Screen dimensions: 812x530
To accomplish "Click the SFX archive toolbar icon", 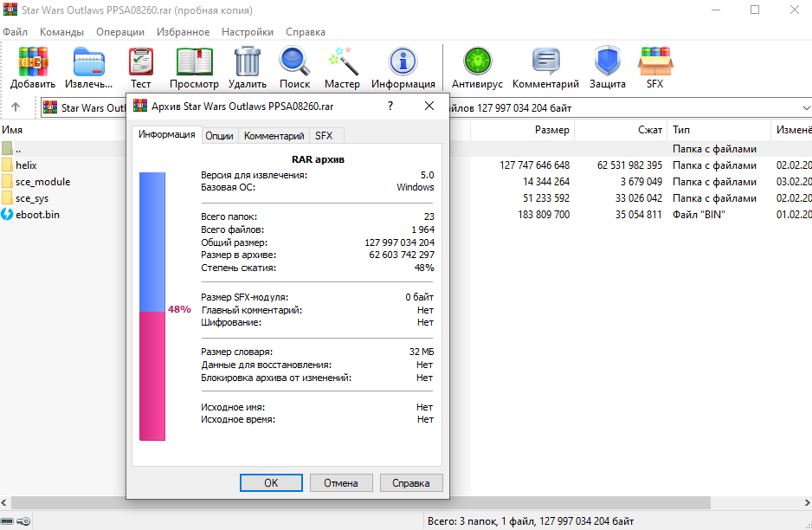I will (654, 63).
